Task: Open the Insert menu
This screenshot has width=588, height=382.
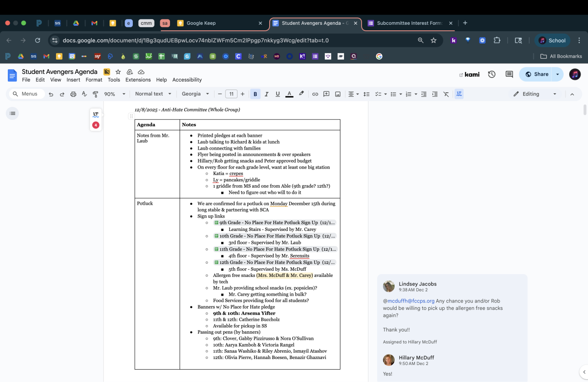Action: [73, 80]
